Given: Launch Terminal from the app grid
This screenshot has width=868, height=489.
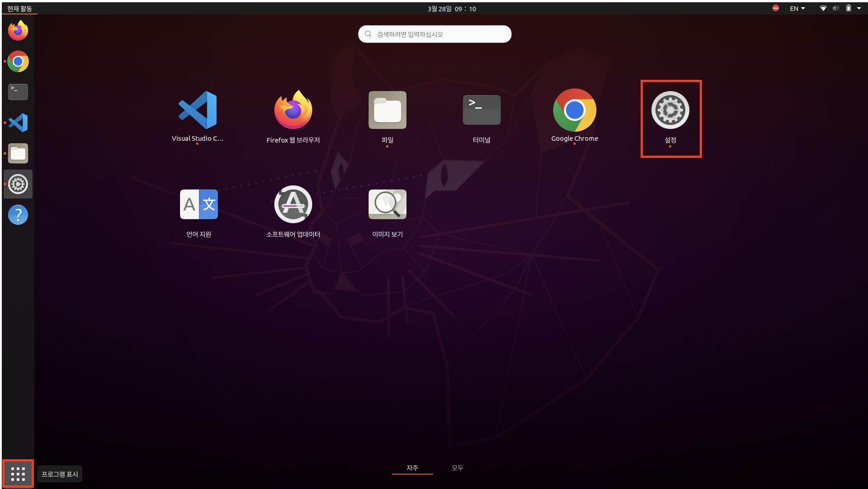Looking at the screenshot, I should [481, 111].
